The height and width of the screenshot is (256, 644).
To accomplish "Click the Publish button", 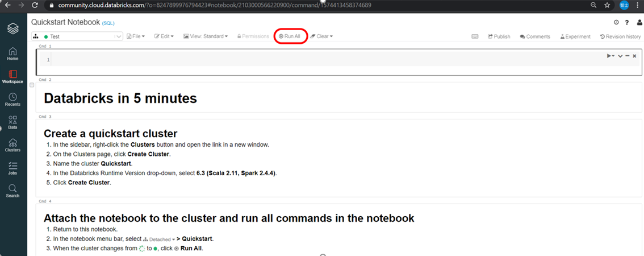I will click(x=499, y=36).
